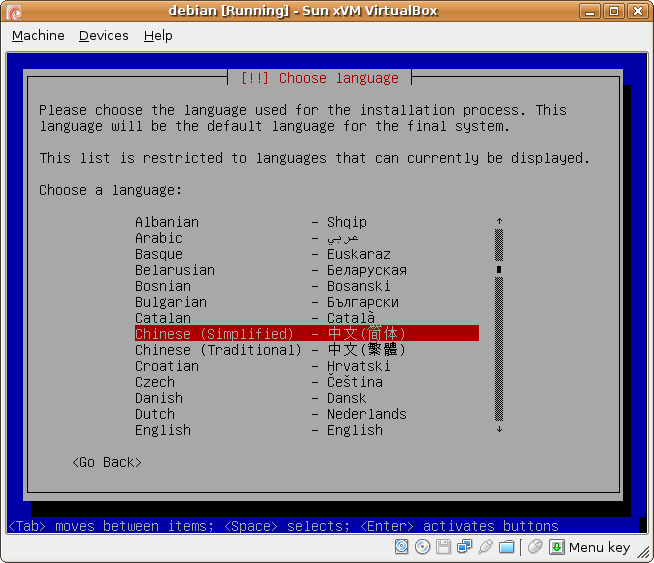The width and height of the screenshot is (654, 563).
Task: Open the Help menu
Action: (158, 36)
